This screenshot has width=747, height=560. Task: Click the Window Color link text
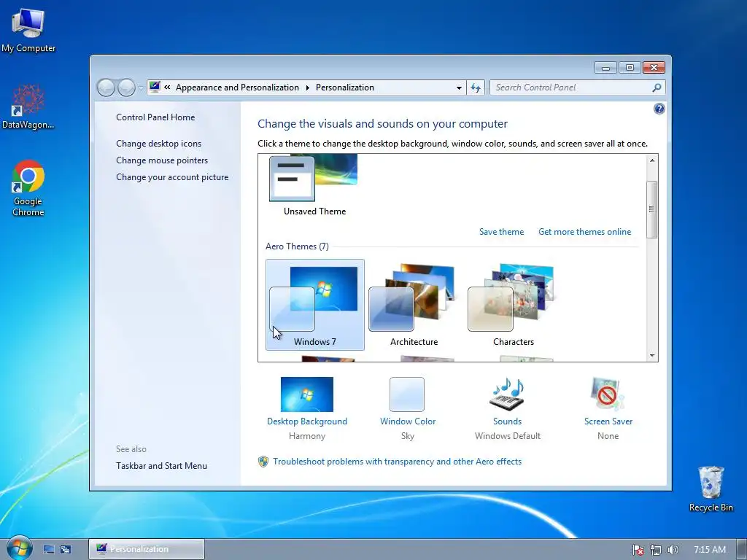coord(408,421)
